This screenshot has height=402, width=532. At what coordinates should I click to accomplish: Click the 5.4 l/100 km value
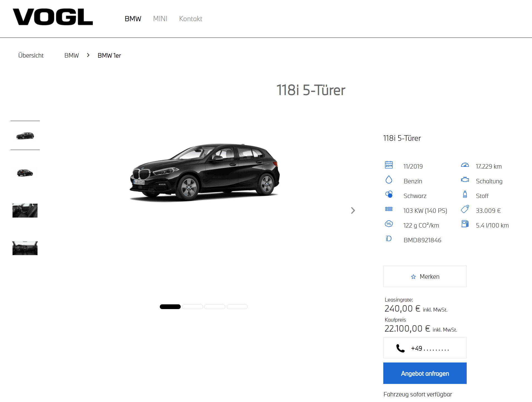coord(492,225)
